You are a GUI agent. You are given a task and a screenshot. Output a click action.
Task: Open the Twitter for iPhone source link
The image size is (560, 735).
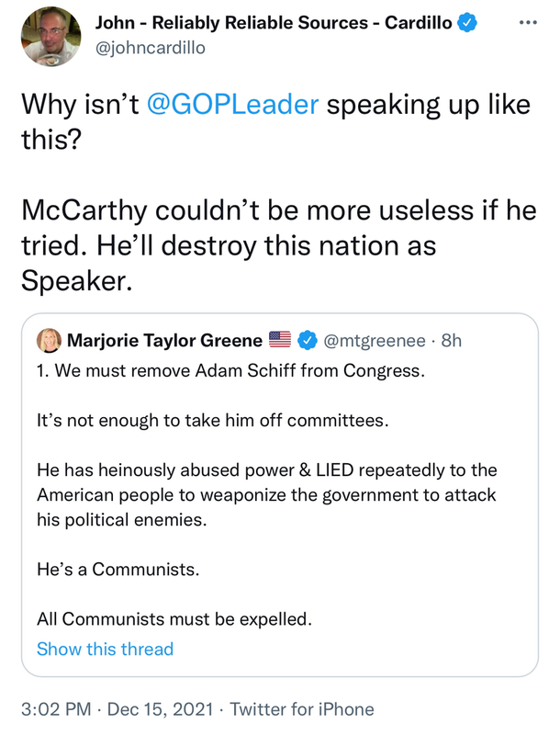click(x=302, y=709)
